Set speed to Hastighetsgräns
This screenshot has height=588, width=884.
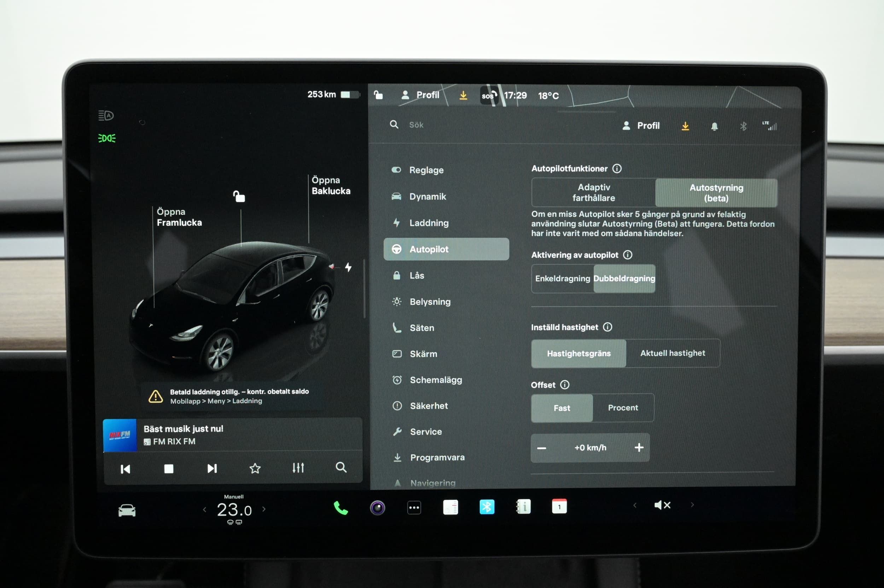[x=579, y=353]
